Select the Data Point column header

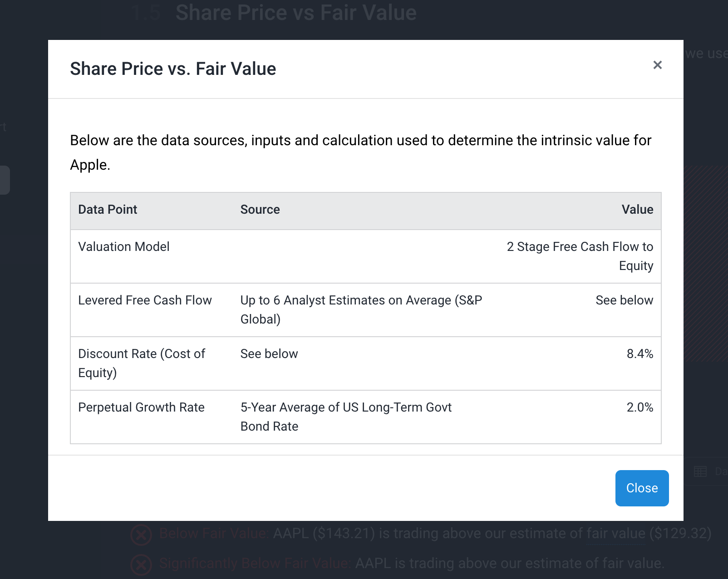click(x=108, y=210)
